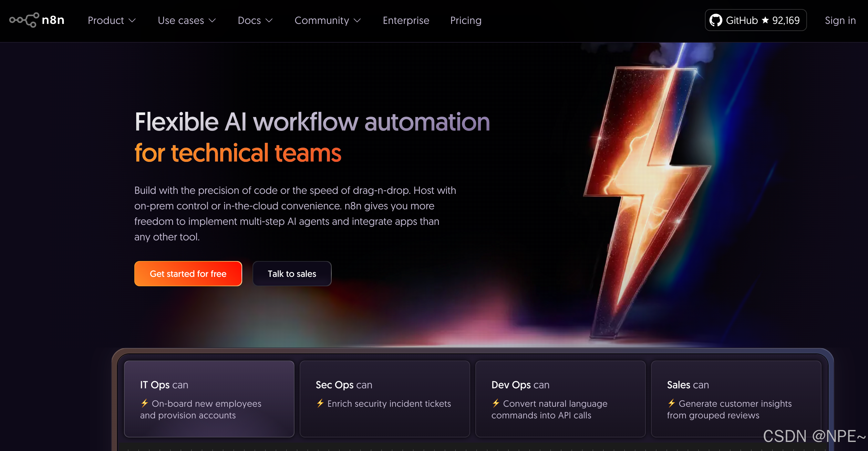Image resolution: width=868 pixels, height=451 pixels.
Task: Select the Sec Ops card
Action: (385, 399)
